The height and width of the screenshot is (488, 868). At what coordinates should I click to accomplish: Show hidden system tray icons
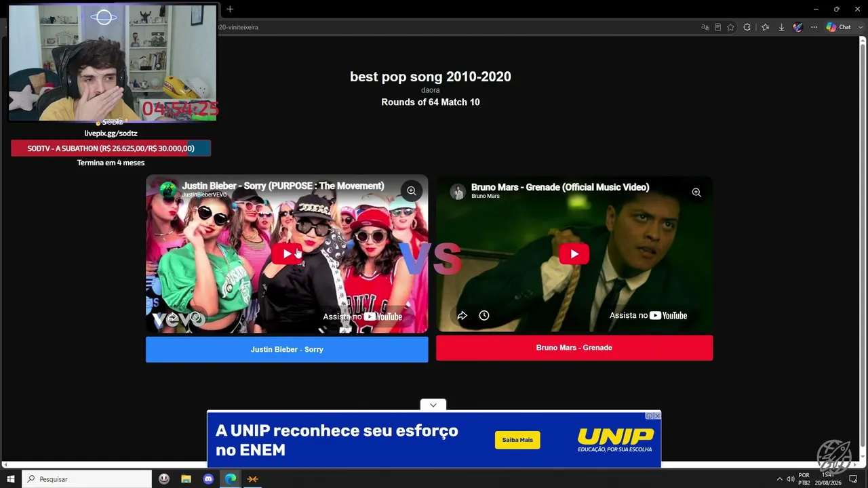[779, 479]
